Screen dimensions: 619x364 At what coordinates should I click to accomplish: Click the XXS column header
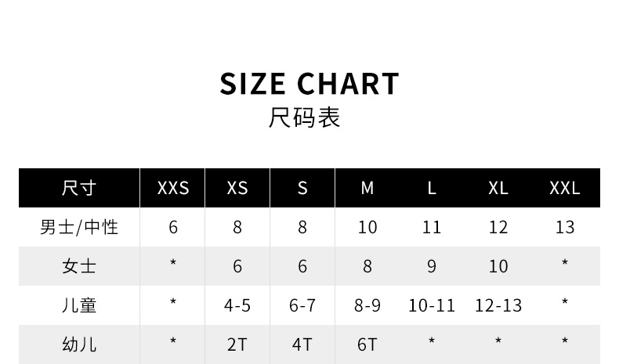(x=173, y=188)
